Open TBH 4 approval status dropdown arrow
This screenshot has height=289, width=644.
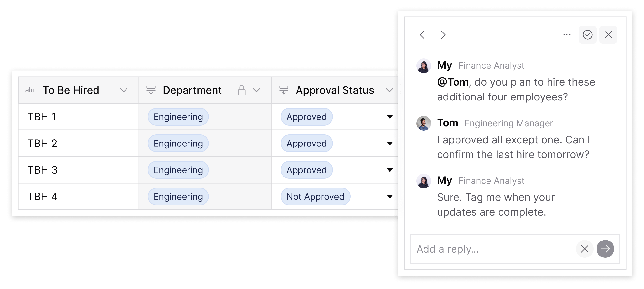tap(390, 196)
